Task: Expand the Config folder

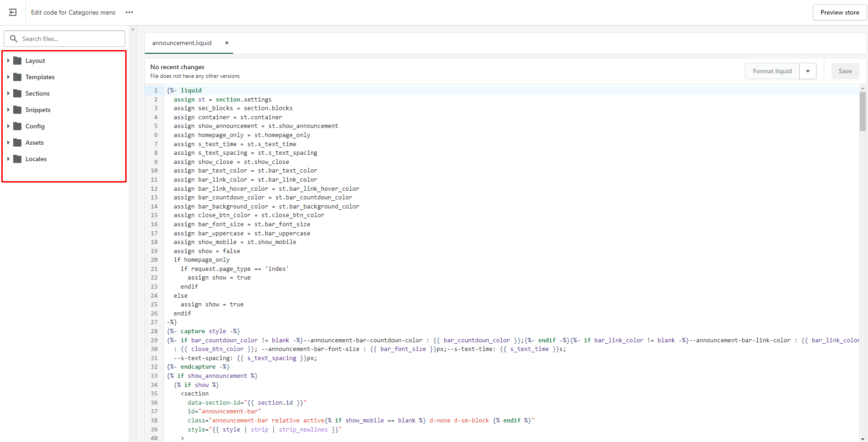Action: (9, 126)
